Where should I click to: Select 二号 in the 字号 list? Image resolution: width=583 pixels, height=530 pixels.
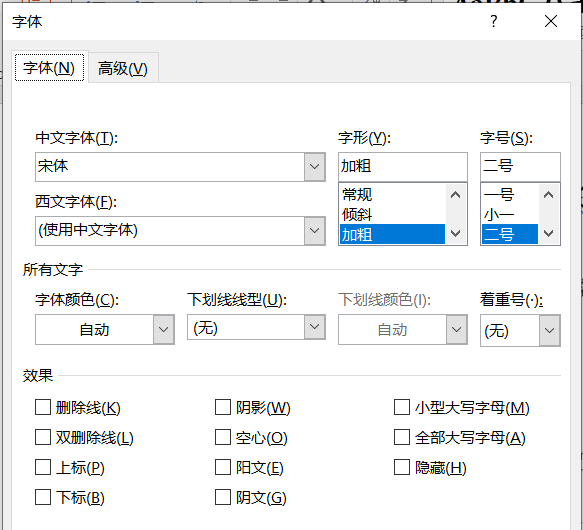tap(510, 234)
